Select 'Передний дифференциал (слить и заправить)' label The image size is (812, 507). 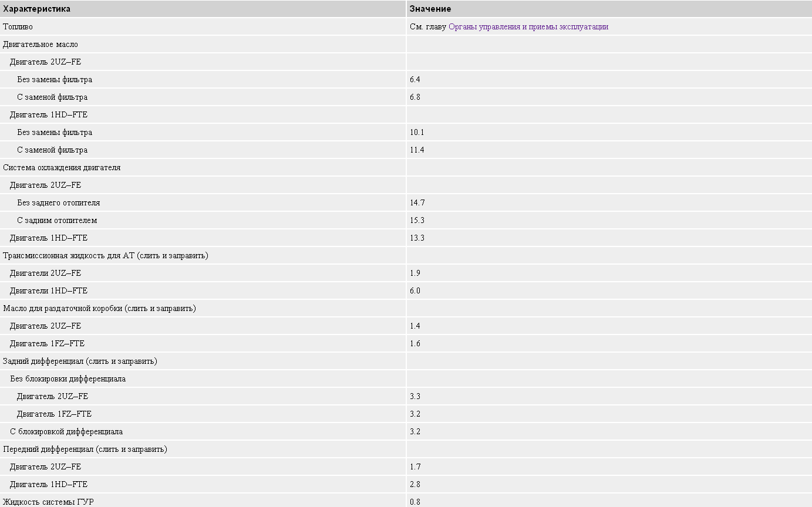click(85, 449)
